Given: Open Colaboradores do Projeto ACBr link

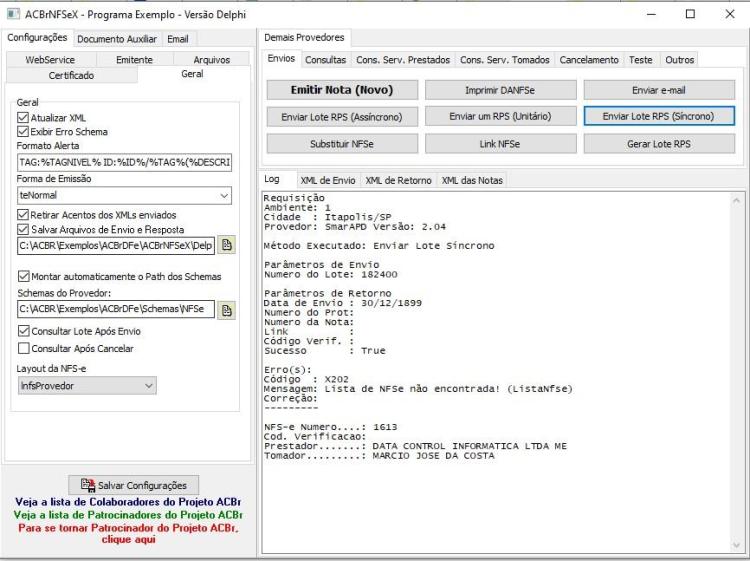Looking at the screenshot, I should [128, 502].
